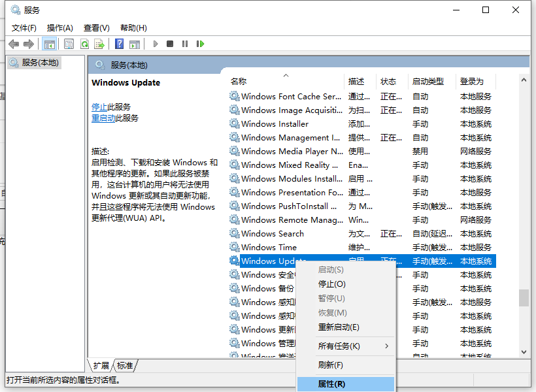536x392 pixels.
Task: Toggle the Show/Hide Action Pane icon
Action: (x=135, y=43)
